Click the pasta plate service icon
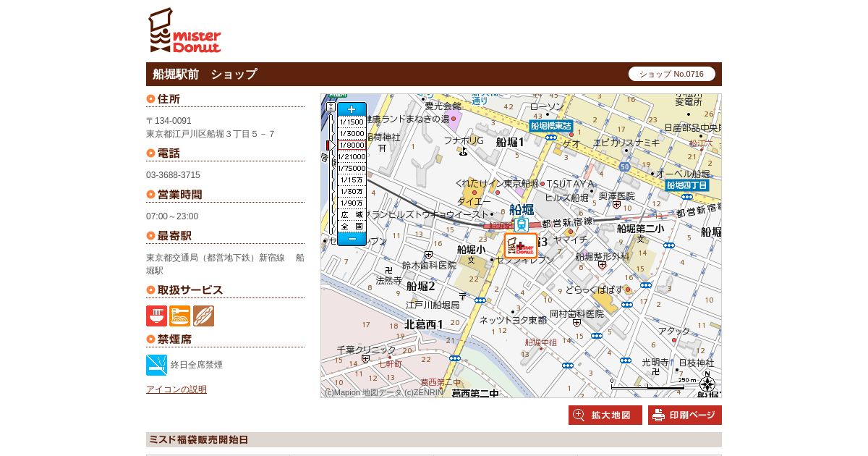 [179, 316]
